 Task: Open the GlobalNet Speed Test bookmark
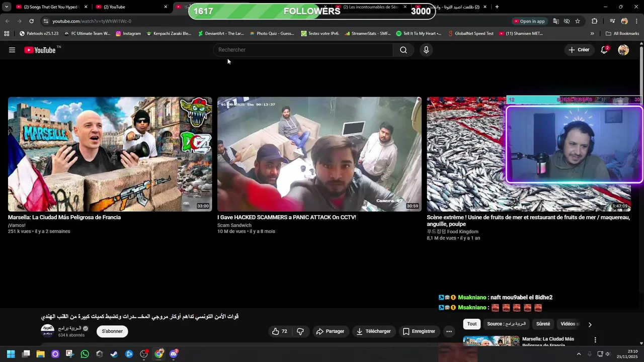[x=470, y=34]
